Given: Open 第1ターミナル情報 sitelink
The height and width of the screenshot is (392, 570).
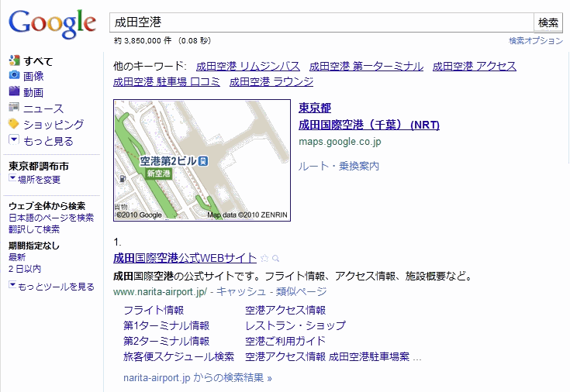Looking at the screenshot, I should click(x=167, y=325).
